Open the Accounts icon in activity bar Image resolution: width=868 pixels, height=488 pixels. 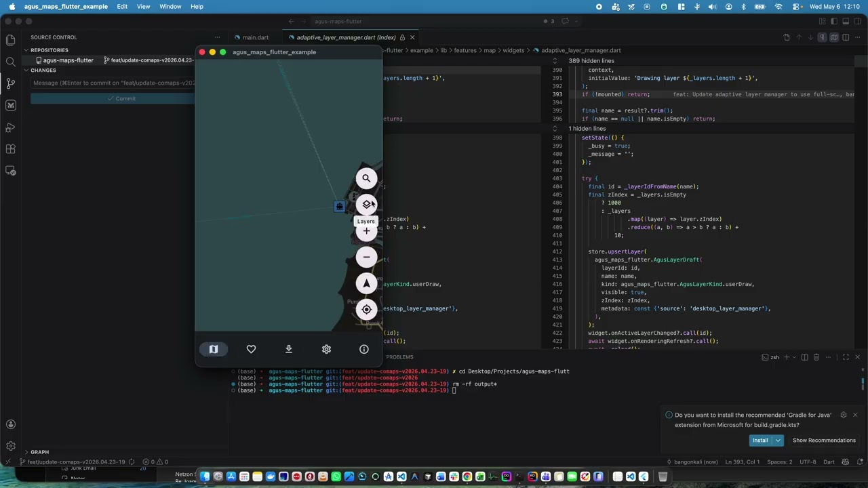click(11, 424)
